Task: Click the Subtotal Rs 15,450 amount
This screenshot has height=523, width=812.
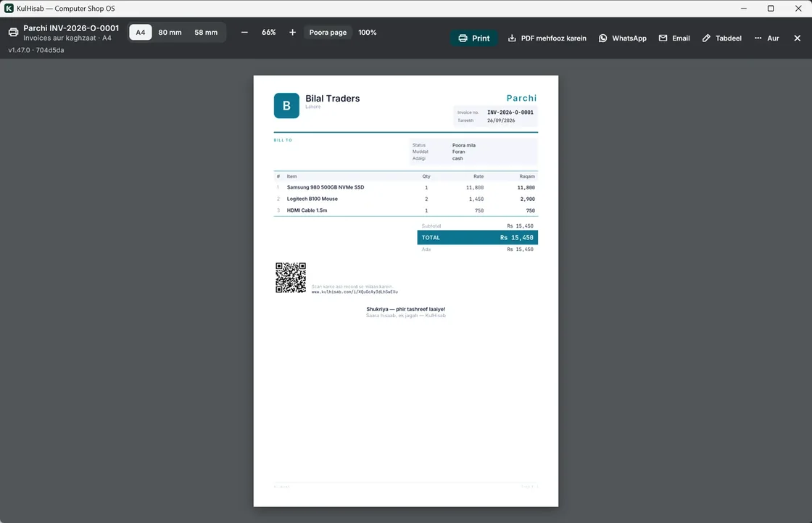Action: [520, 226]
